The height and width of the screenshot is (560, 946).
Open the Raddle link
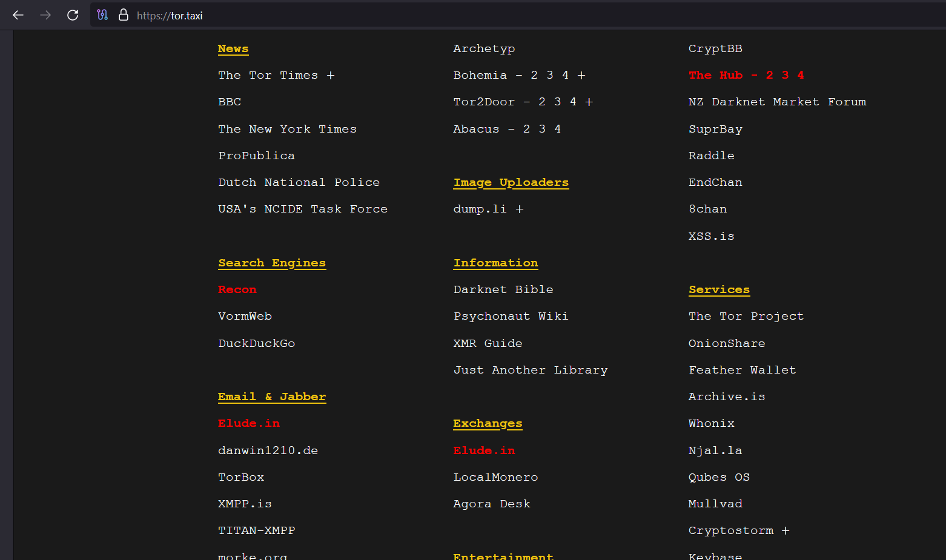pos(712,156)
